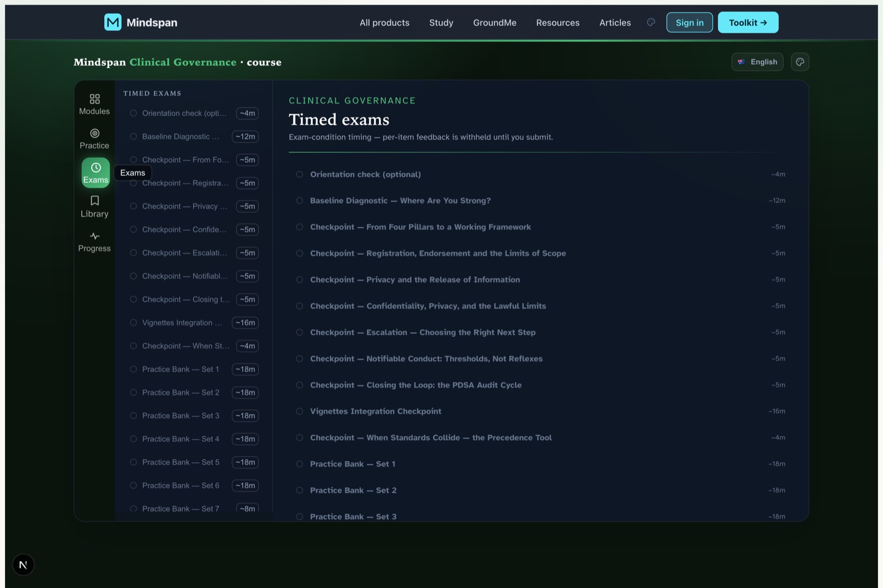Click sidebar Checkpoint — Registra… item
883x588 pixels.
coord(194,183)
